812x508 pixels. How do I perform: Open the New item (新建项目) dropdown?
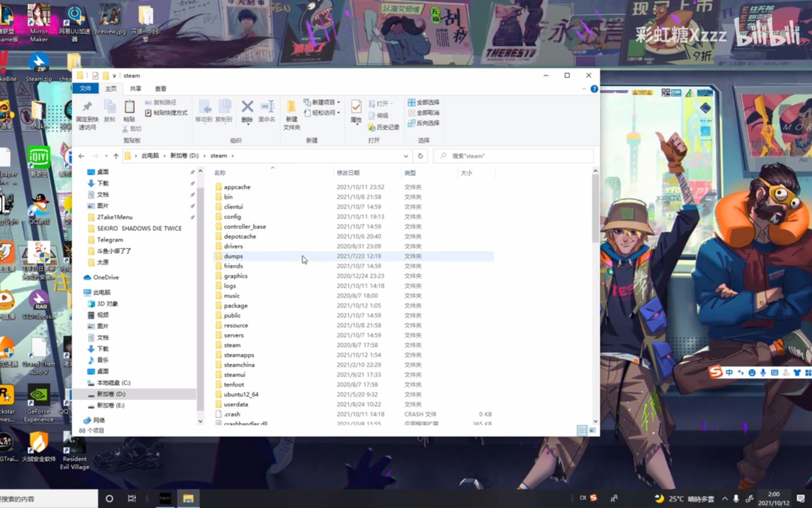(322, 102)
